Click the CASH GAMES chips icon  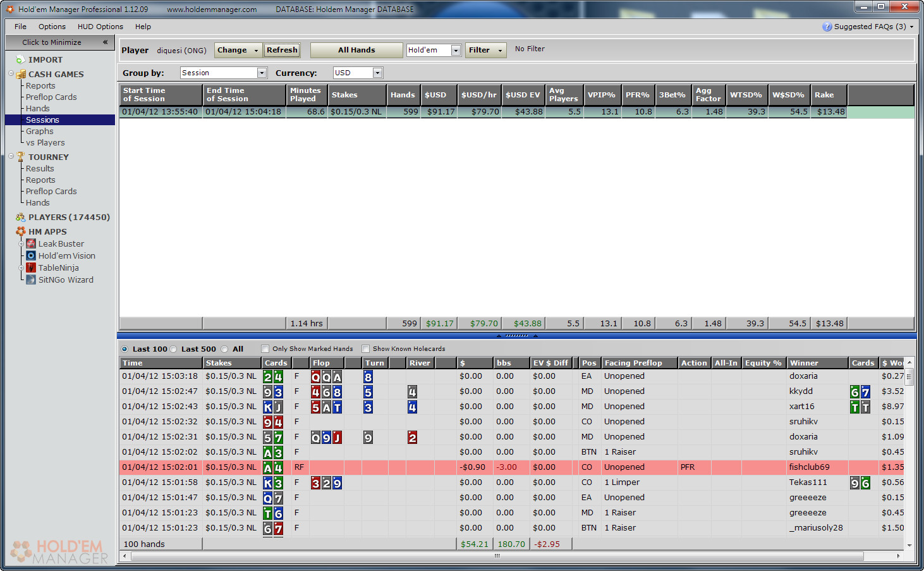[21, 74]
